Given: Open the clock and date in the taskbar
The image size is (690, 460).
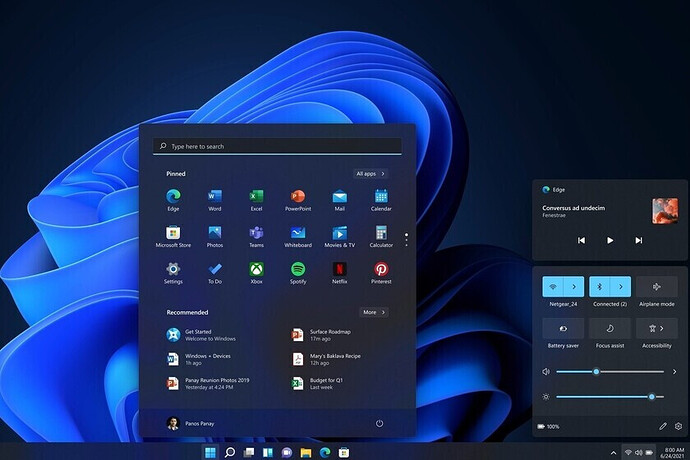Looking at the screenshot, I should (672, 453).
